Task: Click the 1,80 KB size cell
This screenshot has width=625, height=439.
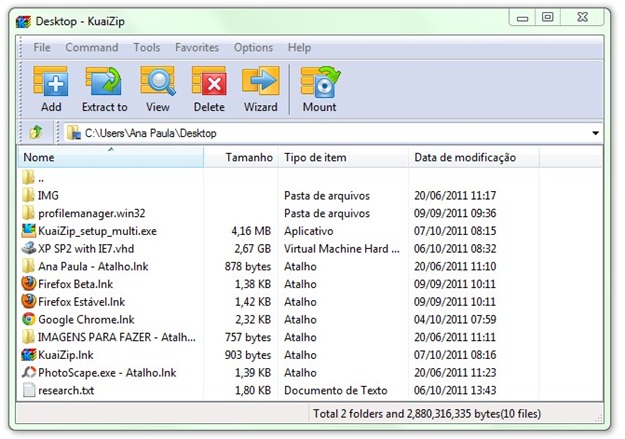Action: pos(253,390)
